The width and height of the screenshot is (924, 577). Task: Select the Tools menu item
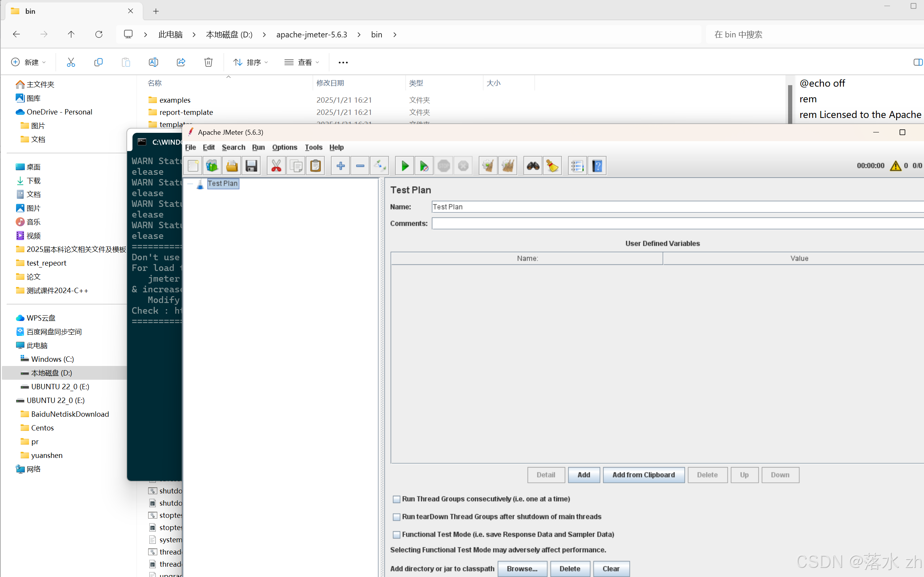pyautogui.click(x=313, y=147)
